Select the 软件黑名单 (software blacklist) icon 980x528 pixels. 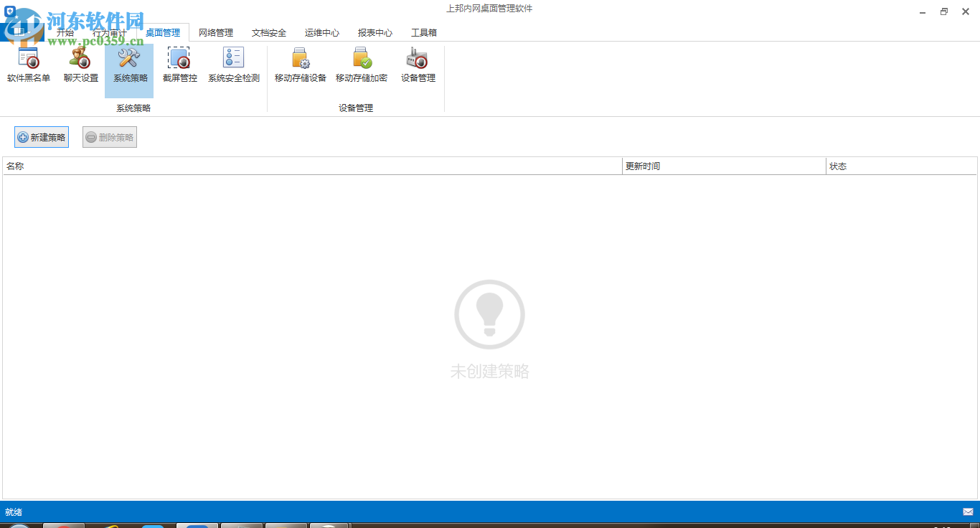coord(29,63)
